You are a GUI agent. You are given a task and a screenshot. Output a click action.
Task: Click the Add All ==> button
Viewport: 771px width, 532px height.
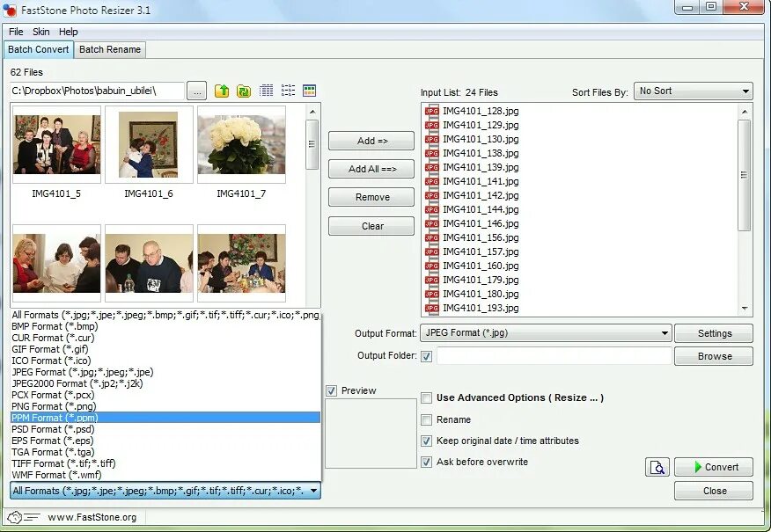coord(371,169)
